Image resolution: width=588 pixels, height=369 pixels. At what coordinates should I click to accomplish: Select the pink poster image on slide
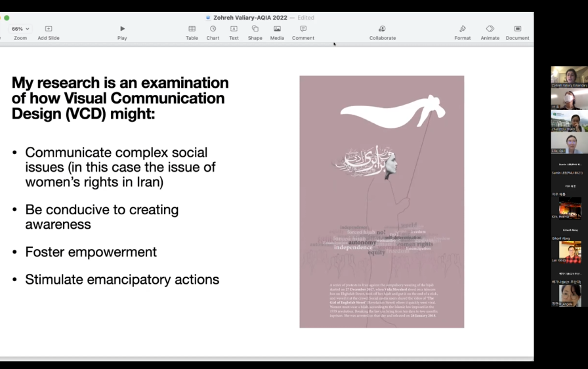pos(382,202)
